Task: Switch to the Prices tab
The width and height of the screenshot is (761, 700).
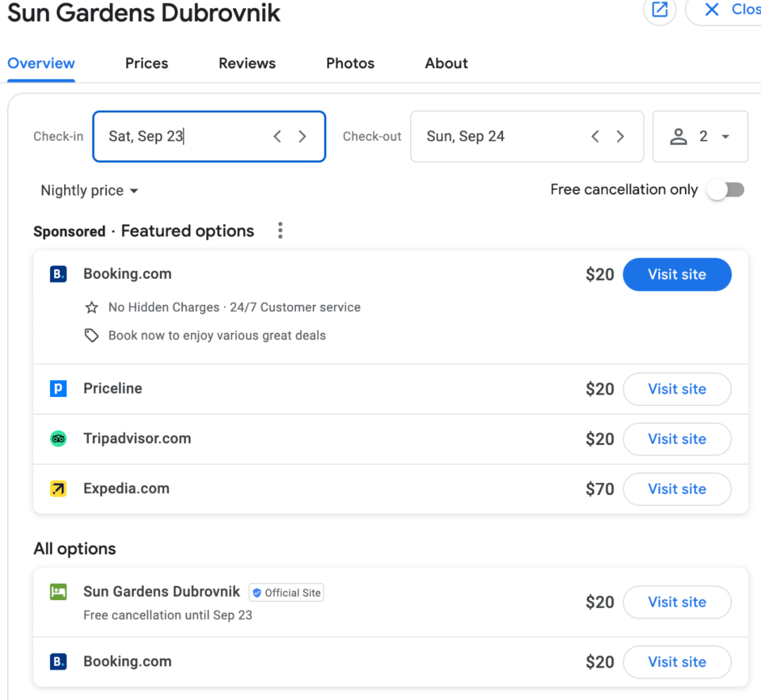Action: pyautogui.click(x=147, y=63)
